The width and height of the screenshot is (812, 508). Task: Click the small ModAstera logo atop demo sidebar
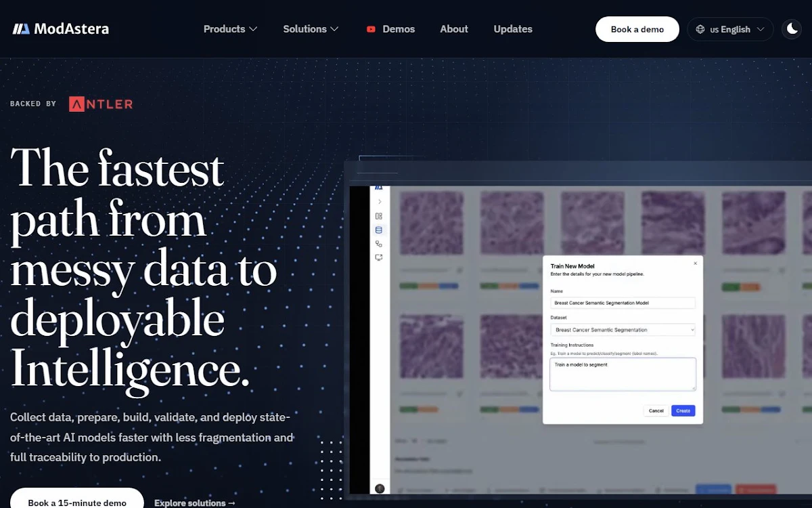pyautogui.click(x=379, y=187)
